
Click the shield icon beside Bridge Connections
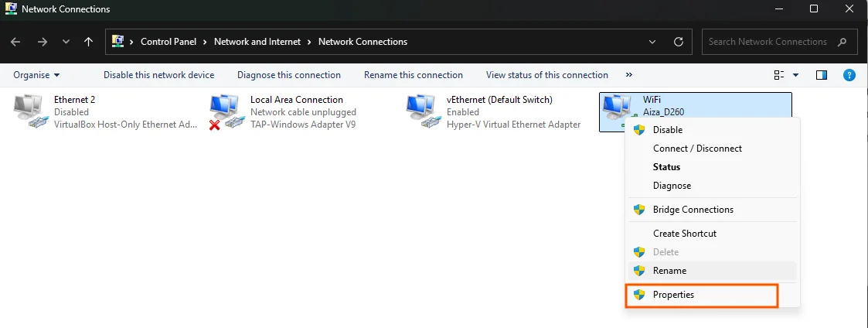[639, 210]
